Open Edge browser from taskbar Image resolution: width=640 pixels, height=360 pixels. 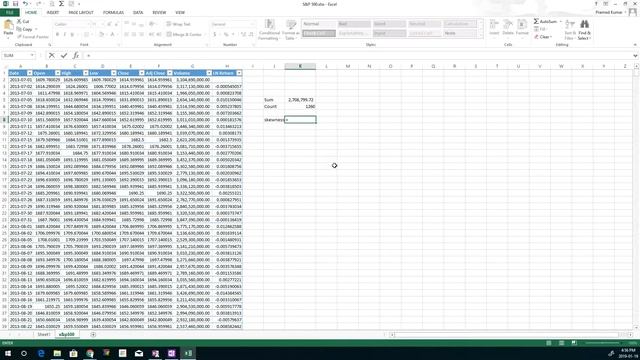point(41,353)
